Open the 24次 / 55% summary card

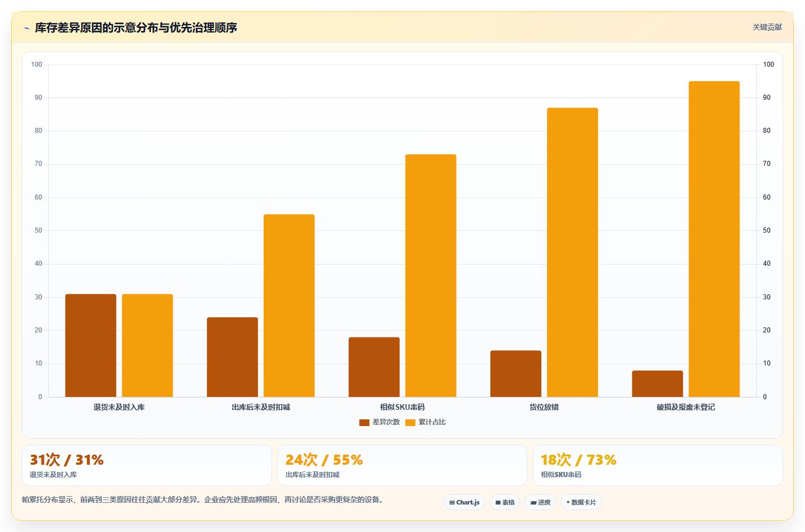[x=402, y=465]
